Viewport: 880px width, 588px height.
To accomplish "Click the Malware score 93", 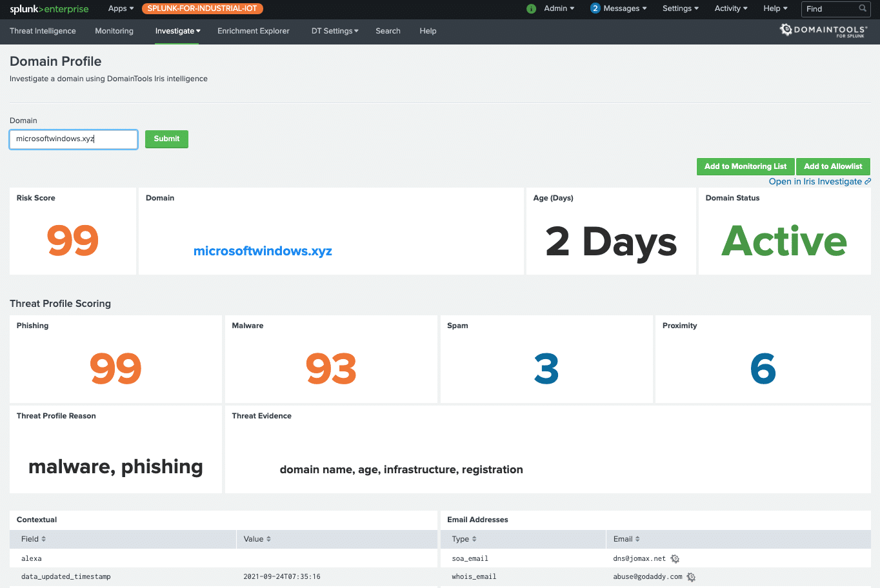I will coord(331,369).
